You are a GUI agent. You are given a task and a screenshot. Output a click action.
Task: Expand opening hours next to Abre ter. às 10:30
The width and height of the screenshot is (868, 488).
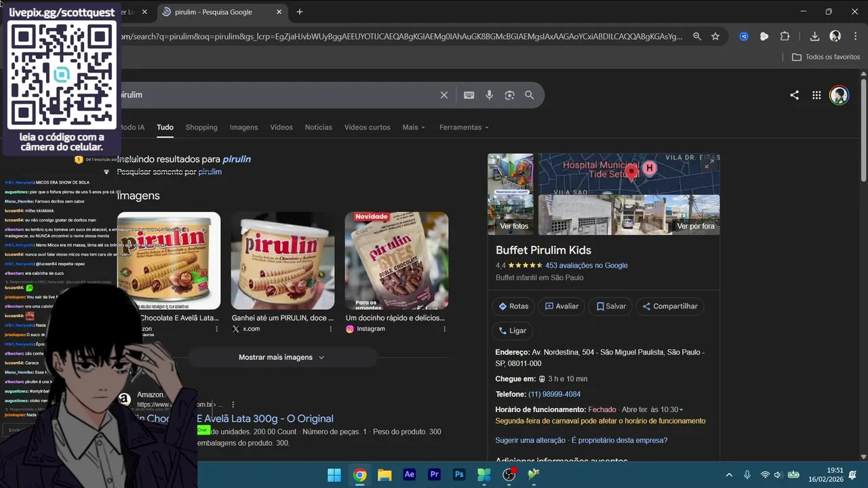pyautogui.click(x=681, y=410)
